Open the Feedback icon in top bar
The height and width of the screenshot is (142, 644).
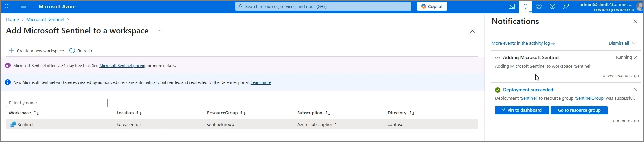tap(566, 6)
